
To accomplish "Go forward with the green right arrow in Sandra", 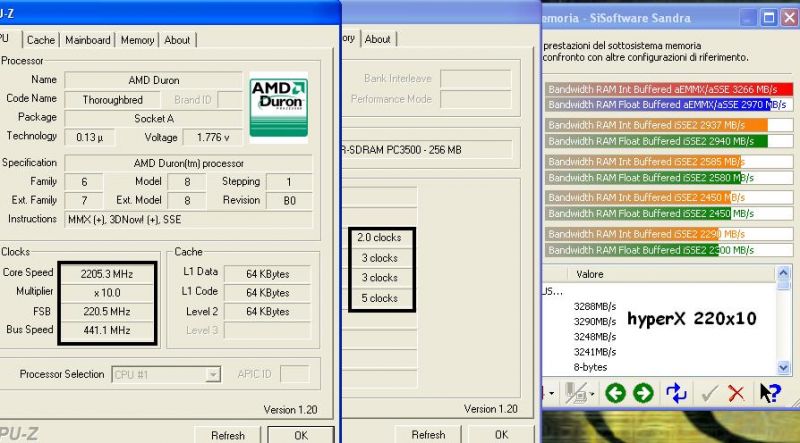I will tap(643, 393).
